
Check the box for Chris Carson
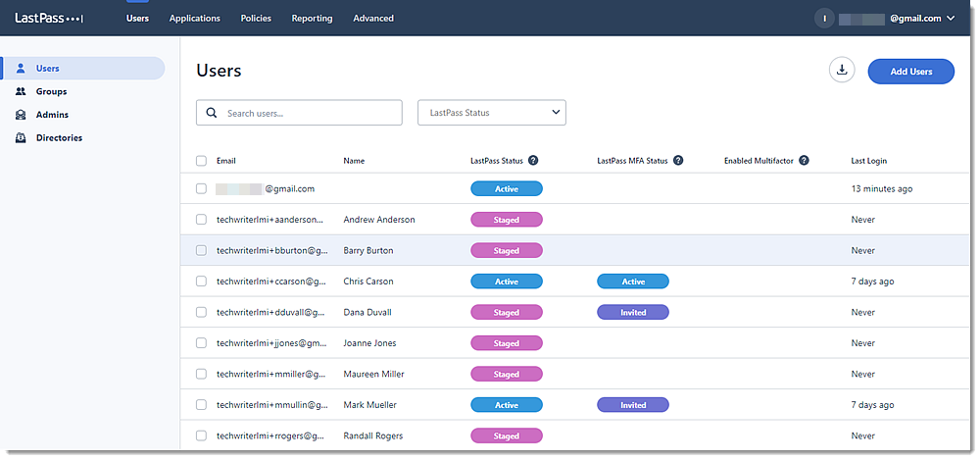click(x=201, y=282)
